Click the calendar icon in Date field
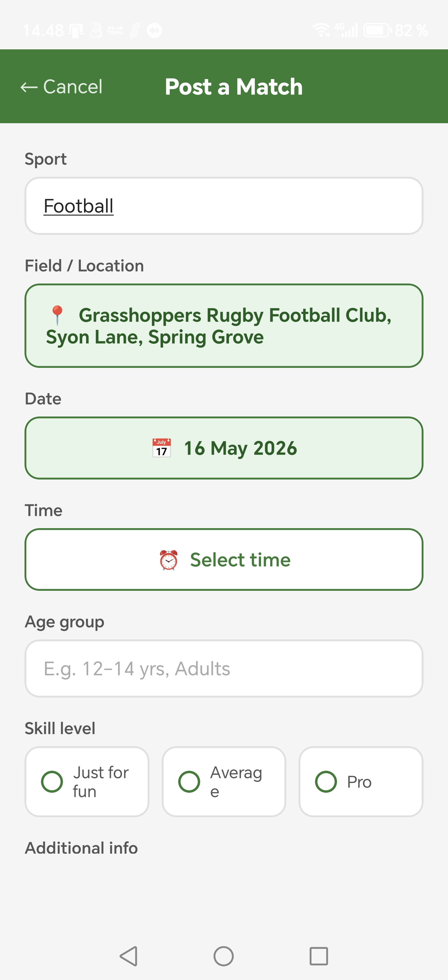This screenshot has height=980, width=448. click(162, 448)
